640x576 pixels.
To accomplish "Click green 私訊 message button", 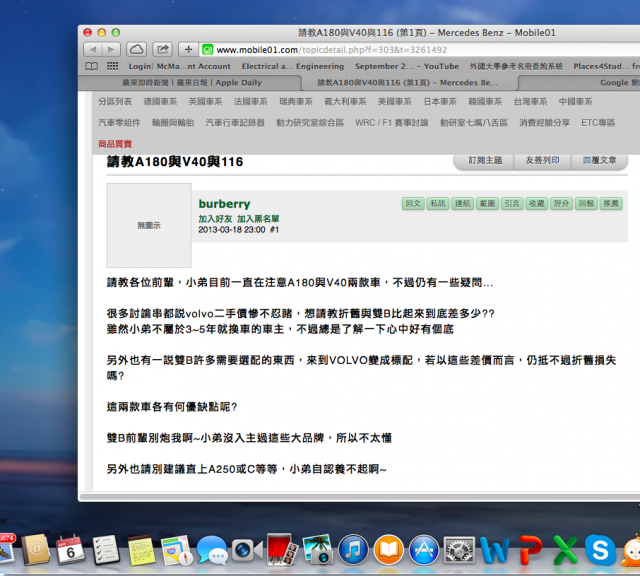I will [438, 203].
